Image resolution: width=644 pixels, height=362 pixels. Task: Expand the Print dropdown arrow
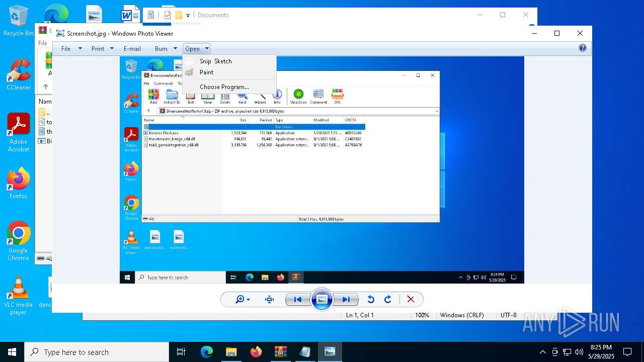tap(112, 49)
